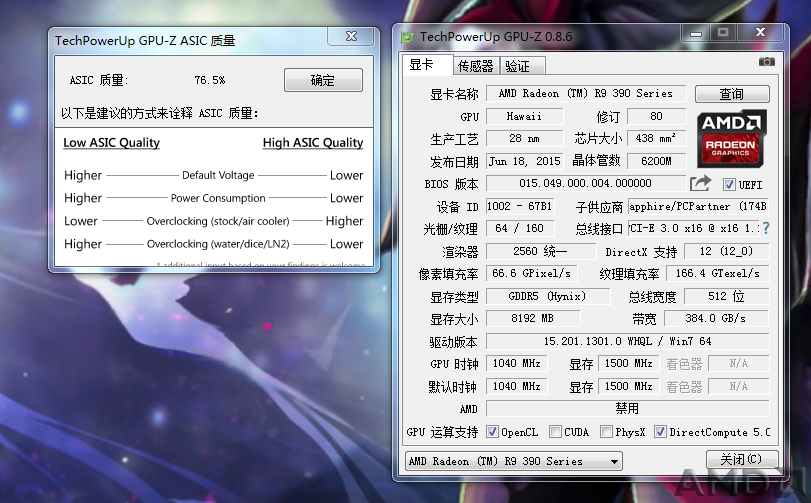Click the Power Consumption row label
Image resolution: width=811 pixels, height=503 pixels.
218,198
